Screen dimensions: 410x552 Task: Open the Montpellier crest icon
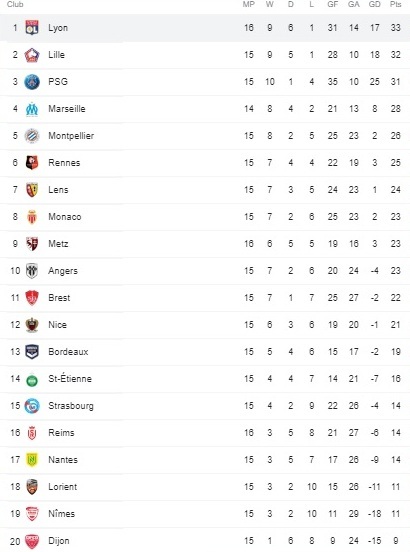pos(32,136)
